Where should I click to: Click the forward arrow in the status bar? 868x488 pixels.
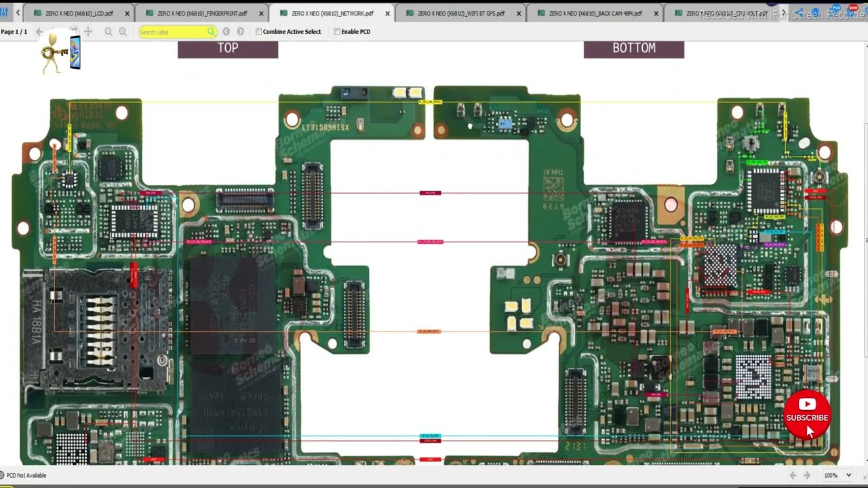807,476
